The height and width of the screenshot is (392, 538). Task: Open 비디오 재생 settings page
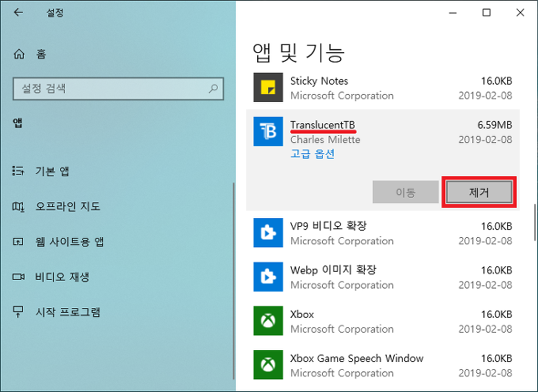(x=62, y=277)
